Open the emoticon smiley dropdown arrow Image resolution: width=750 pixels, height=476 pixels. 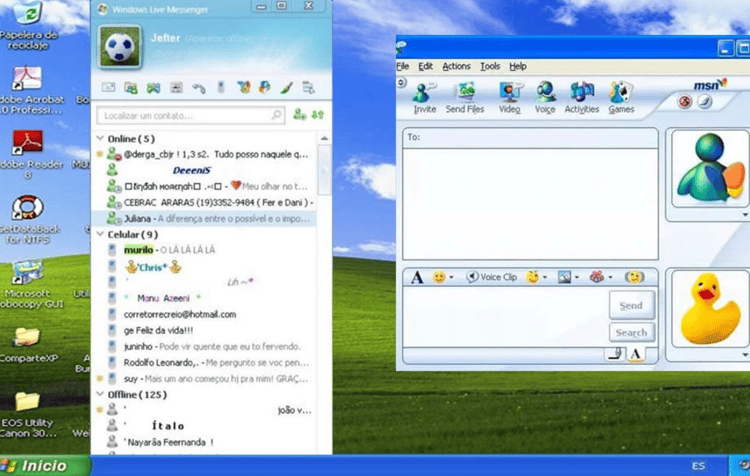tap(451, 277)
